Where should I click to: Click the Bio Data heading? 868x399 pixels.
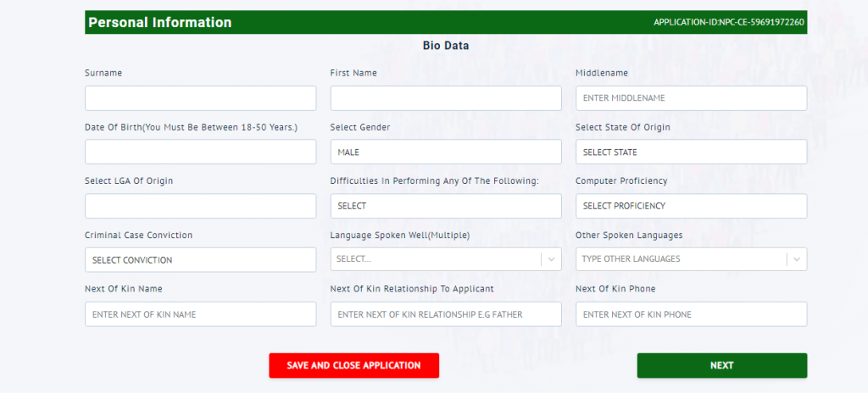coord(446,46)
